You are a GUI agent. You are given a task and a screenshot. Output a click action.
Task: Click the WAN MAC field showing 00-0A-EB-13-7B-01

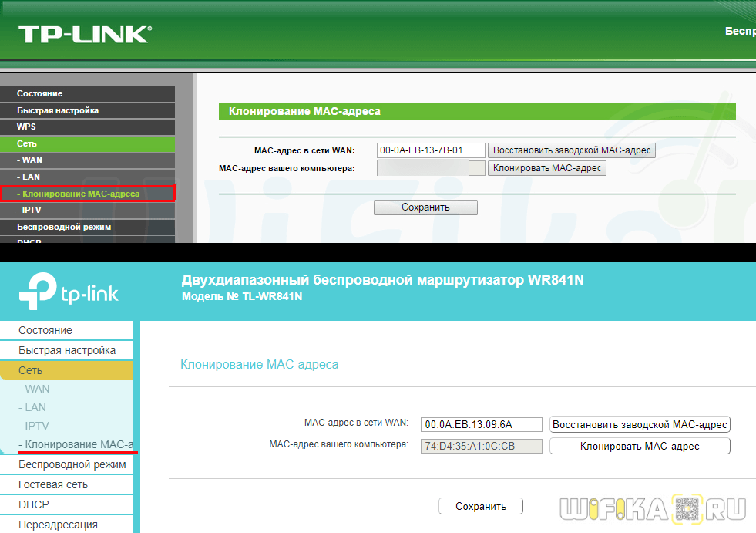431,150
